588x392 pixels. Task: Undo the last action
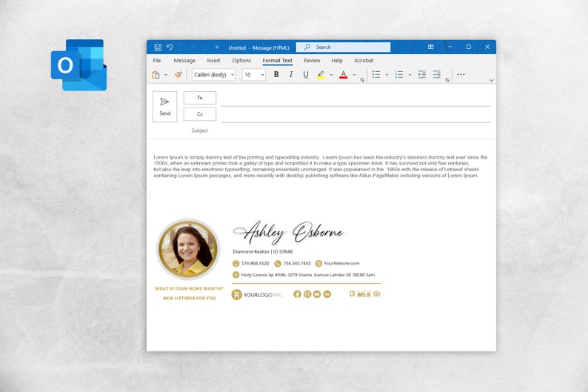tap(170, 47)
